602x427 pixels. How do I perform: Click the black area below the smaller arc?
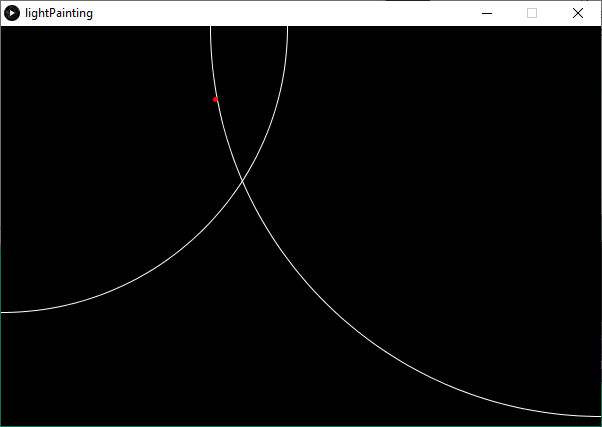point(120,370)
